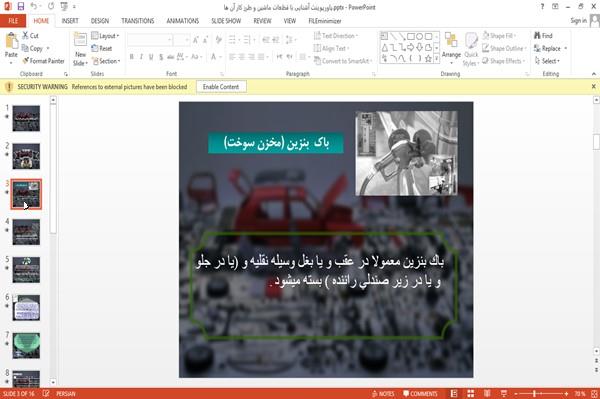The image size is (600, 399).
Task: Open the FILE tab
Action: 13,21
